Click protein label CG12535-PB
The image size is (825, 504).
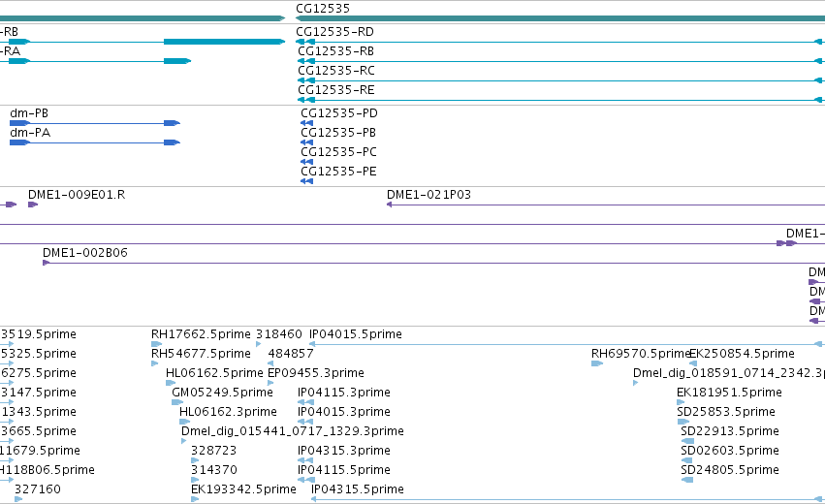(338, 133)
